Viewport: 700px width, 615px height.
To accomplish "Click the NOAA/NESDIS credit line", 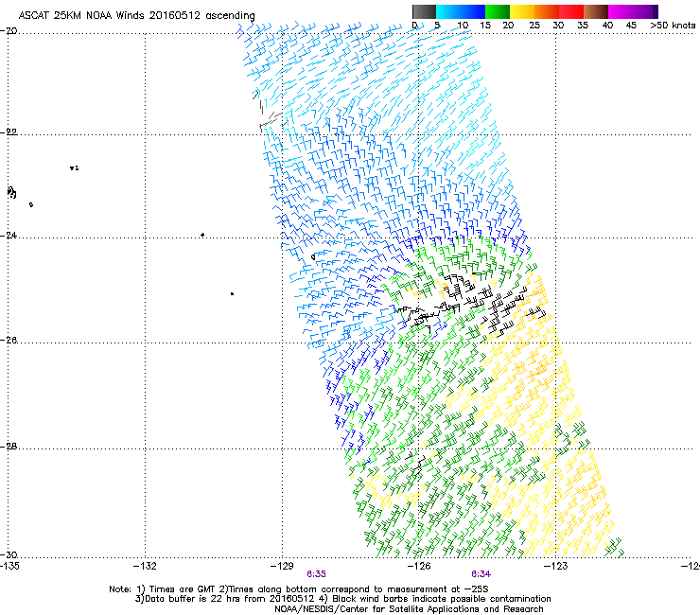I will [x=409, y=609].
